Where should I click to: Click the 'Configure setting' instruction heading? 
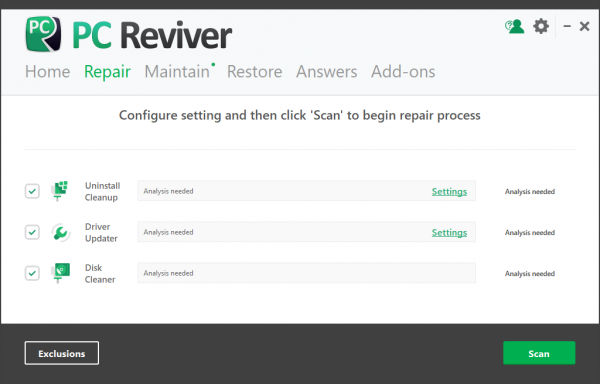pyautogui.click(x=300, y=115)
